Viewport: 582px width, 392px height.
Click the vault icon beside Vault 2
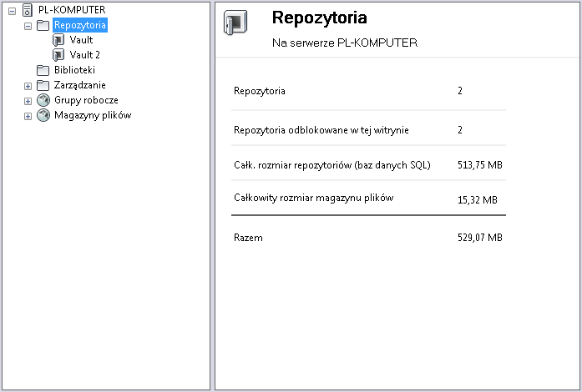click(x=58, y=55)
